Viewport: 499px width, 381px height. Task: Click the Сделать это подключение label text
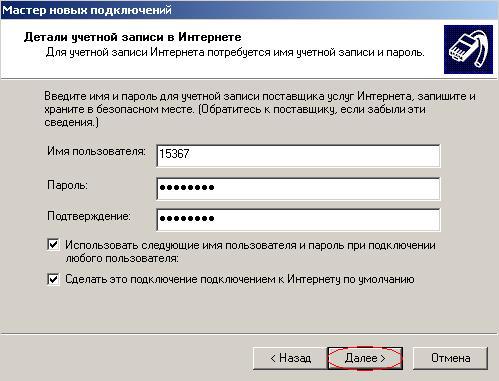pyautogui.click(x=240, y=279)
